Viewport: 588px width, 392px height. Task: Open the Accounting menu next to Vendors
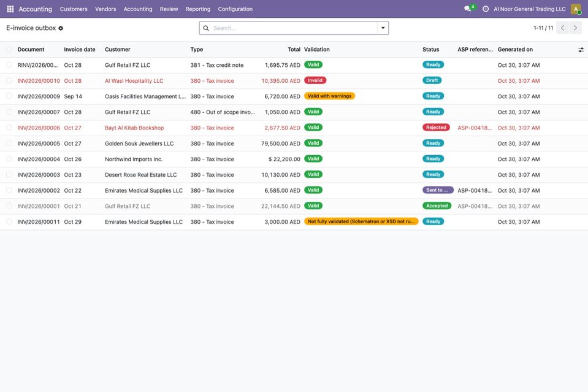pyautogui.click(x=138, y=9)
